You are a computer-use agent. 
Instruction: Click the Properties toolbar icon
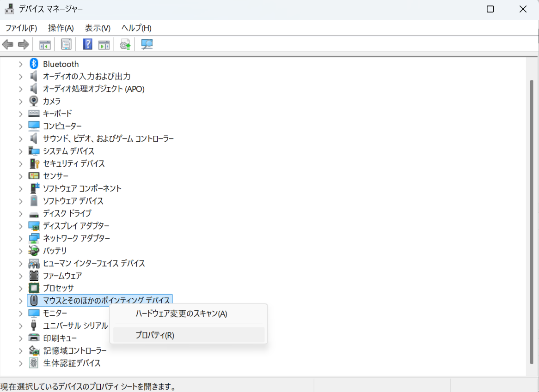(66, 45)
